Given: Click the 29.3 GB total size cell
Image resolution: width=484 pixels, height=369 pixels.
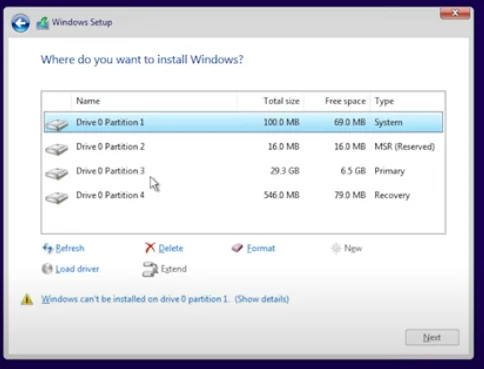Looking at the screenshot, I should tap(285, 171).
